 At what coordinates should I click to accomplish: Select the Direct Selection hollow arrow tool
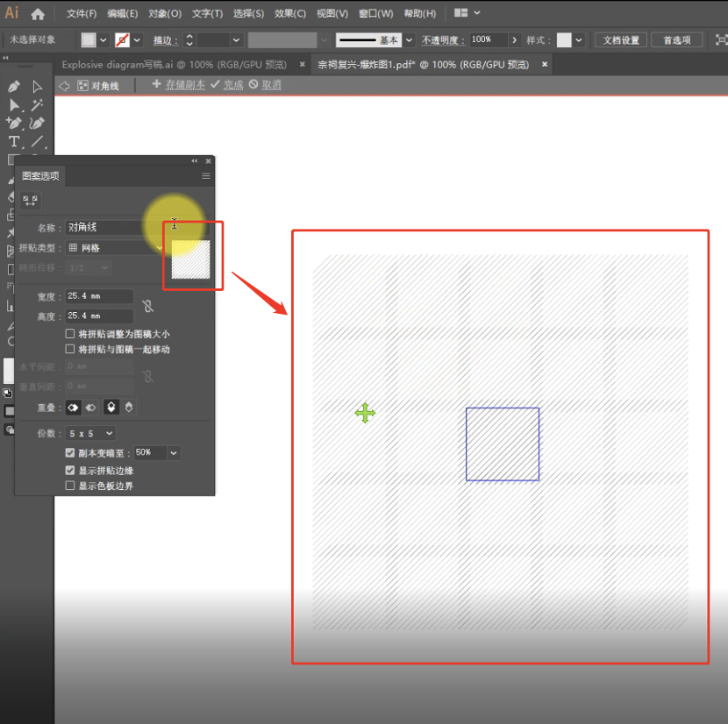pos(37,86)
